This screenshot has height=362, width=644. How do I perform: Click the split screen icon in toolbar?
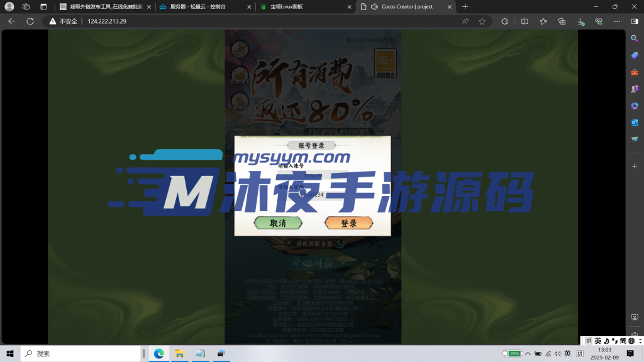point(524,21)
